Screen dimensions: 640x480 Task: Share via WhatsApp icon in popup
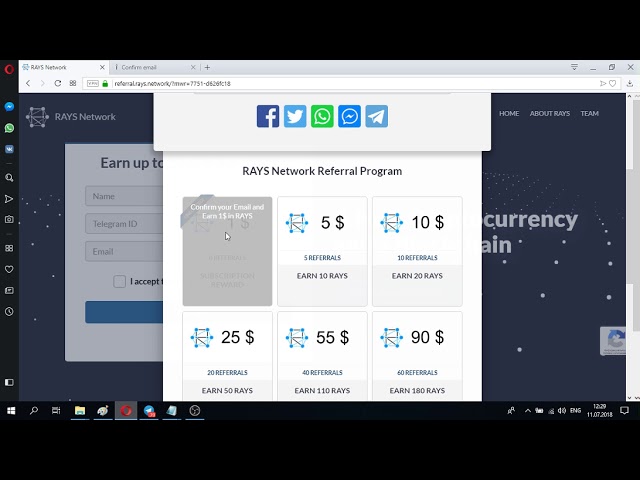click(x=322, y=116)
